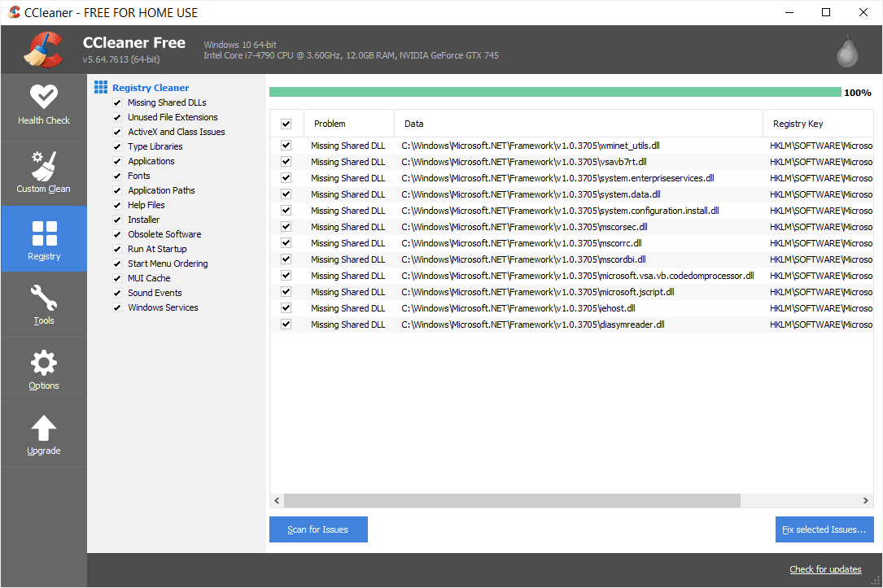Uncheck the mscorsec.dll row checkbox
The height and width of the screenshot is (588, 883).
coord(286,227)
